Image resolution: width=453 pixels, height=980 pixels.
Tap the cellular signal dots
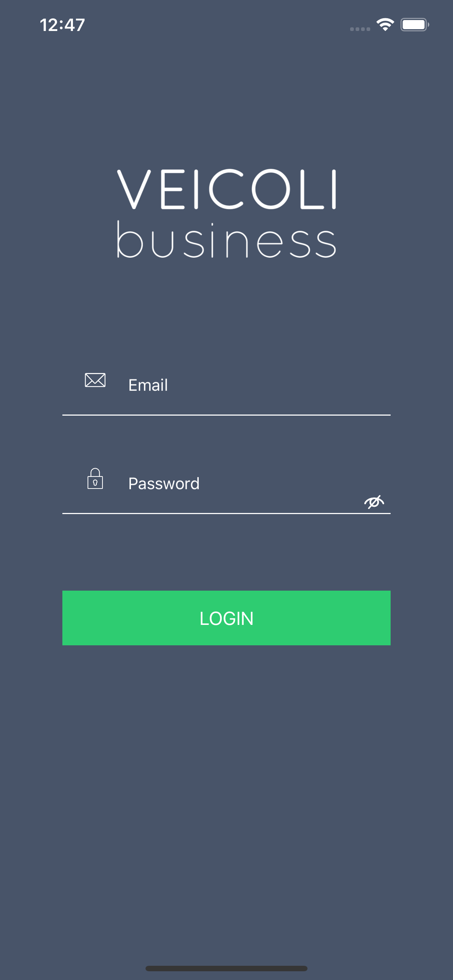click(x=360, y=29)
